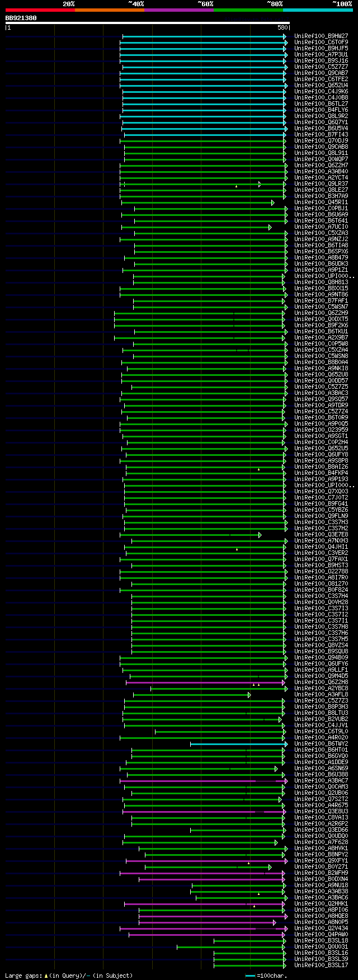
Task: Select label UniRef100_Q3E7E8
Action: tap(321, 535)
